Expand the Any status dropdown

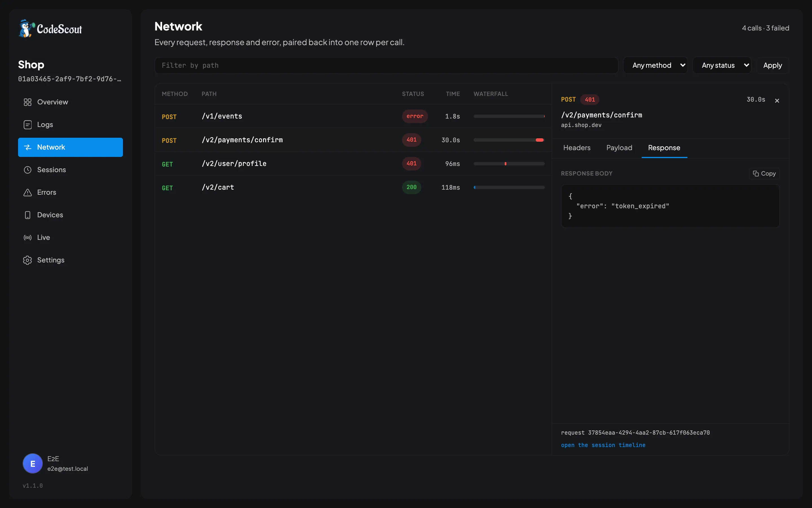(x=722, y=65)
